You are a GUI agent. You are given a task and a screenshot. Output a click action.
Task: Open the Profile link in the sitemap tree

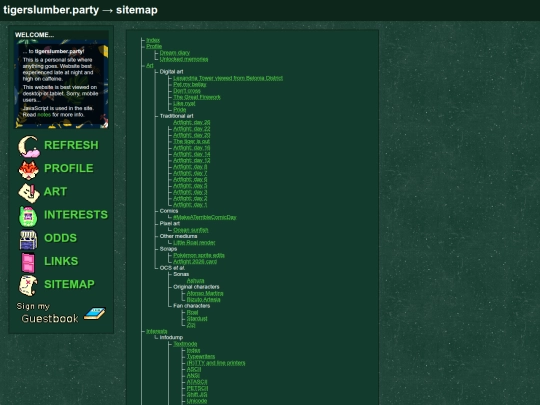[x=154, y=46]
